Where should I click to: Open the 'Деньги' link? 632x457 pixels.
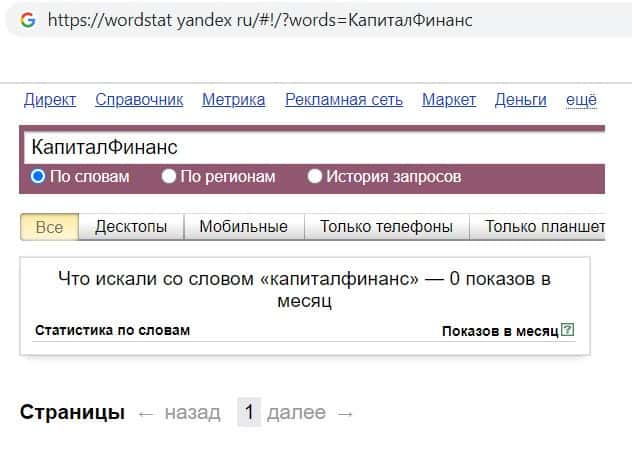coord(520,99)
